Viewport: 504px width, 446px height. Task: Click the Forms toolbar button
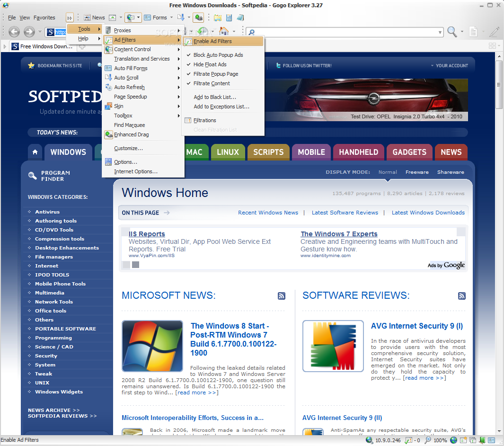pos(156,18)
